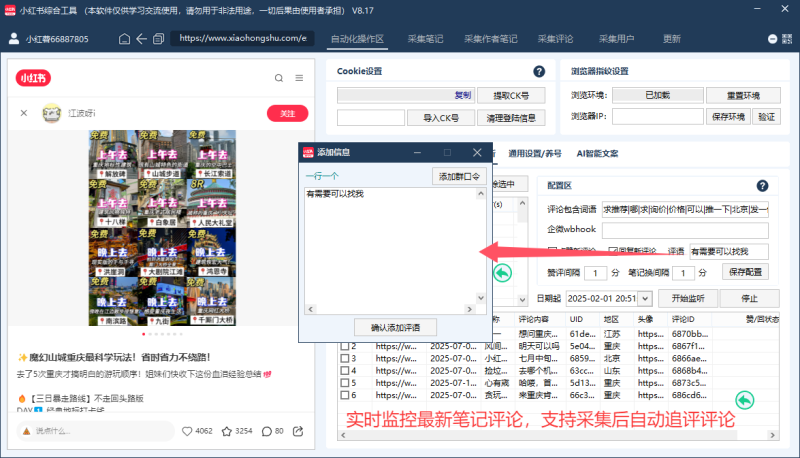
Task: Favorite the note with star icon 3254
Action: [x=227, y=431]
